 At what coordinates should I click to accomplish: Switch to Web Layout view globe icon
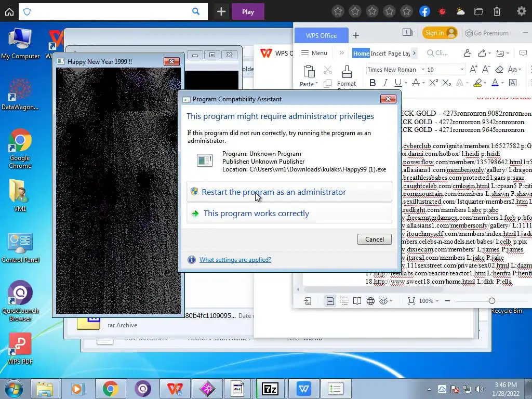click(370, 301)
